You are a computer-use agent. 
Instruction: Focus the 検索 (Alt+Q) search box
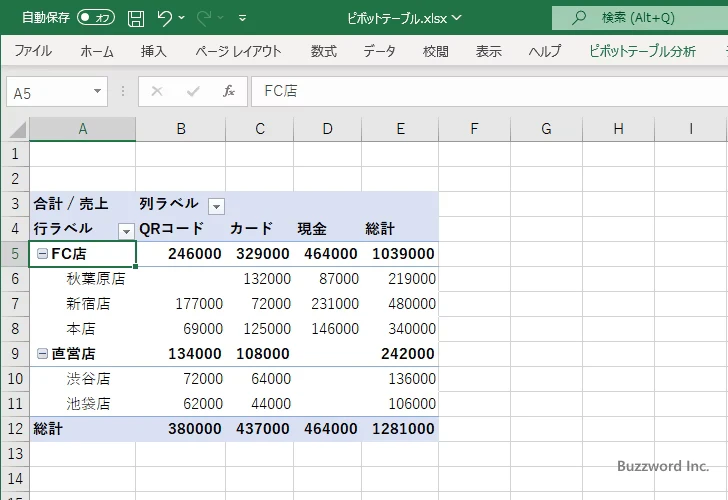tap(640, 18)
